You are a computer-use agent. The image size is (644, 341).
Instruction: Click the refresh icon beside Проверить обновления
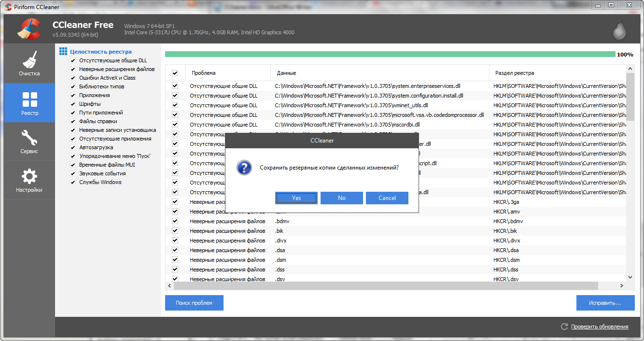click(564, 327)
